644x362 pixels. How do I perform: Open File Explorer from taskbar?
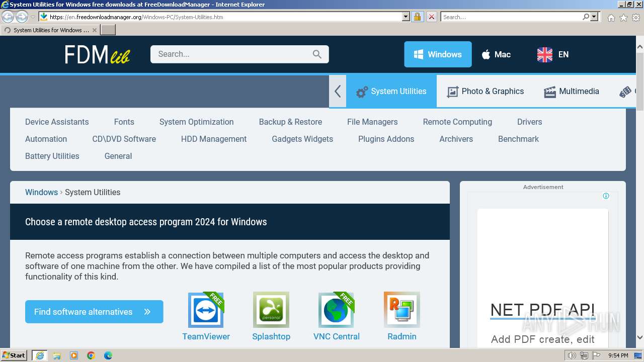[x=57, y=355]
